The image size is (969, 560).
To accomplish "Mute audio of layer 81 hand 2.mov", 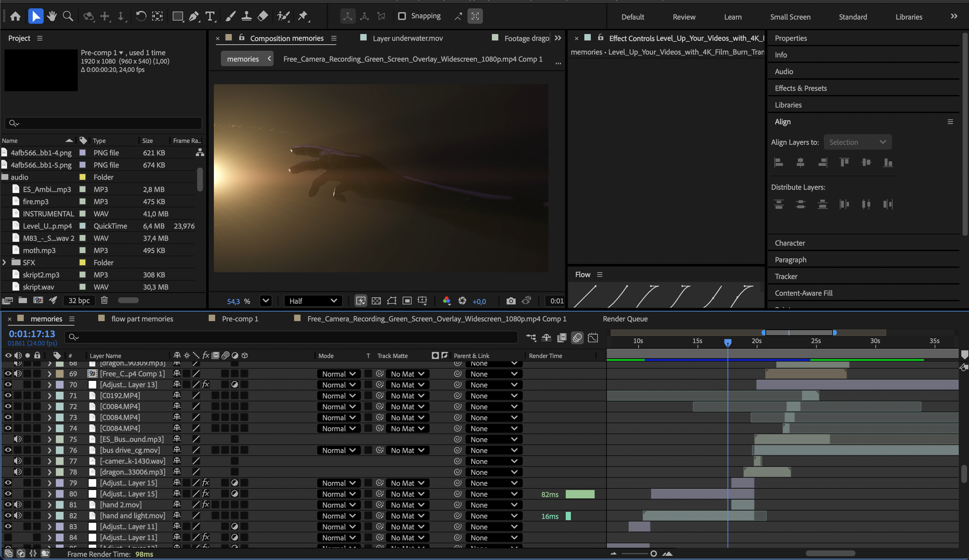I will 18,504.
